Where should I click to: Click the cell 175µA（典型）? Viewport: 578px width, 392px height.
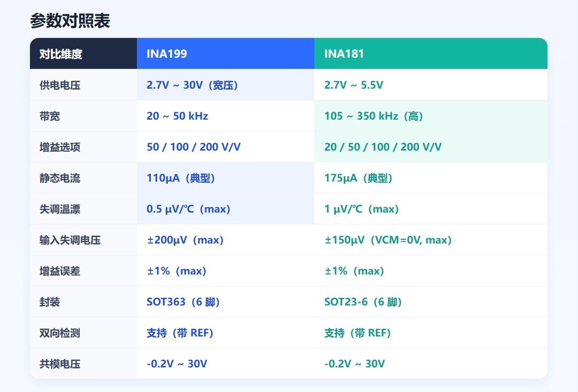click(x=431, y=178)
